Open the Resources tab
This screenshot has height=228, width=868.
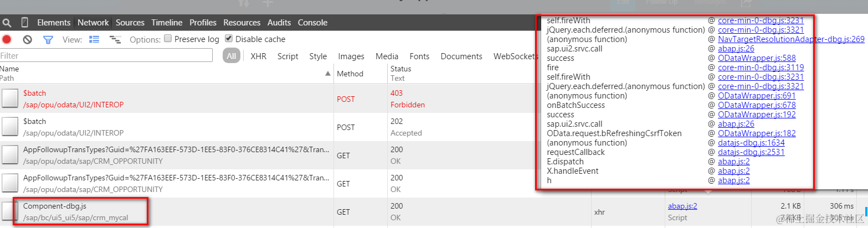point(242,23)
